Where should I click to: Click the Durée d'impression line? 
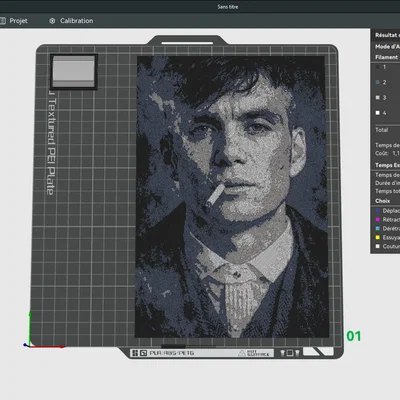(387, 183)
